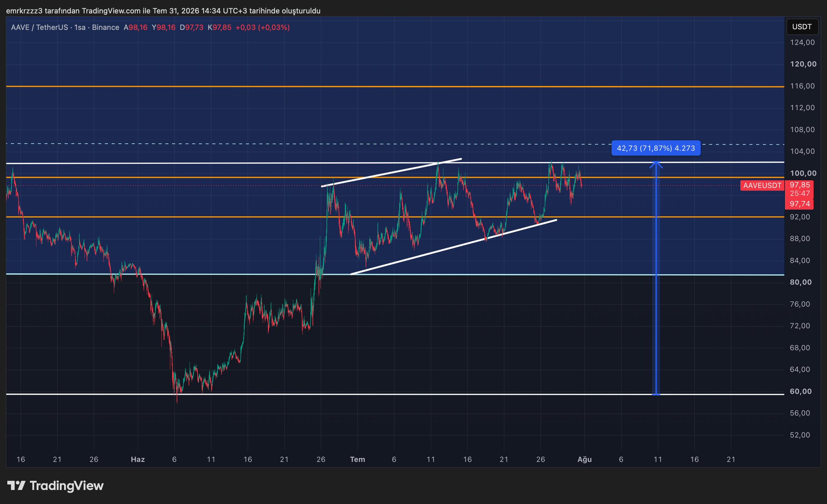Click the 60,00 price axis label
Image resolution: width=827 pixels, height=504 pixels.
pyautogui.click(x=800, y=391)
